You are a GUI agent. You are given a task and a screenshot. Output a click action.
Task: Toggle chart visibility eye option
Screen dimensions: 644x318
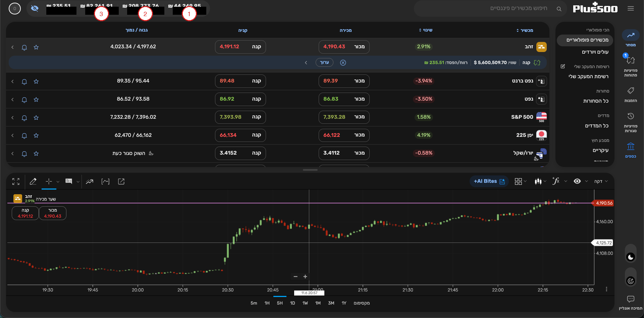tap(577, 181)
